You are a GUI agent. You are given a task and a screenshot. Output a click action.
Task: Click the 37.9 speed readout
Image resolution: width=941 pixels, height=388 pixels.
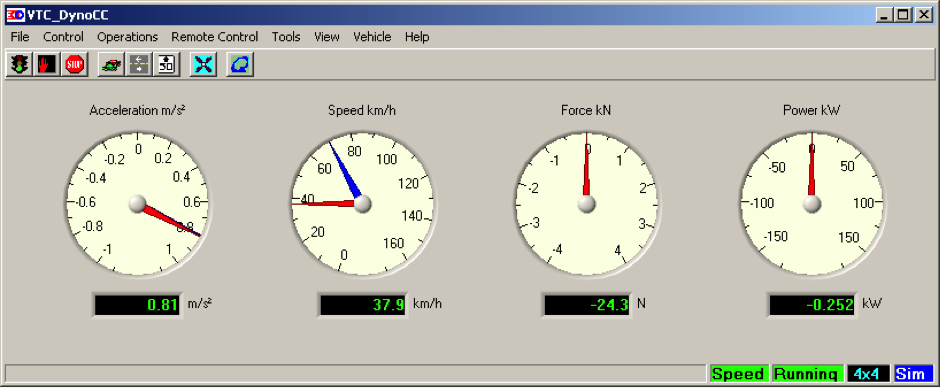(x=362, y=305)
